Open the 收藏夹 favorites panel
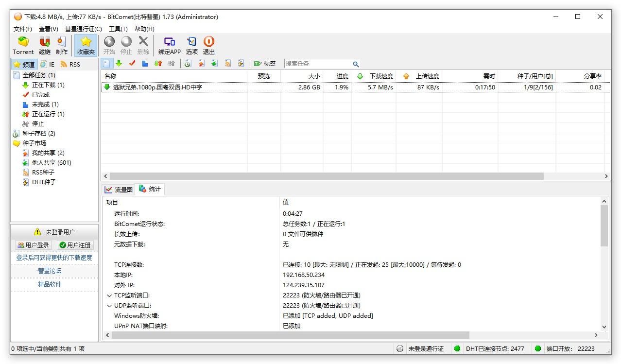 tap(86, 45)
